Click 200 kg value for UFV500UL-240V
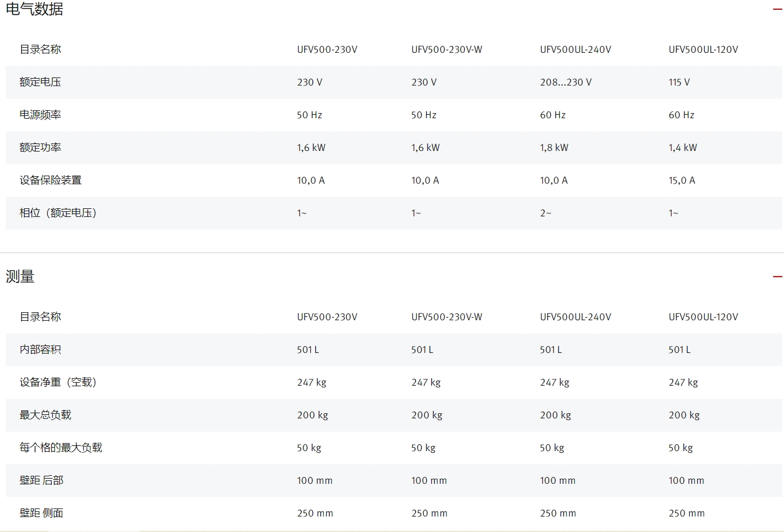Viewport: 784px width, 532px height. click(x=555, y=415)
